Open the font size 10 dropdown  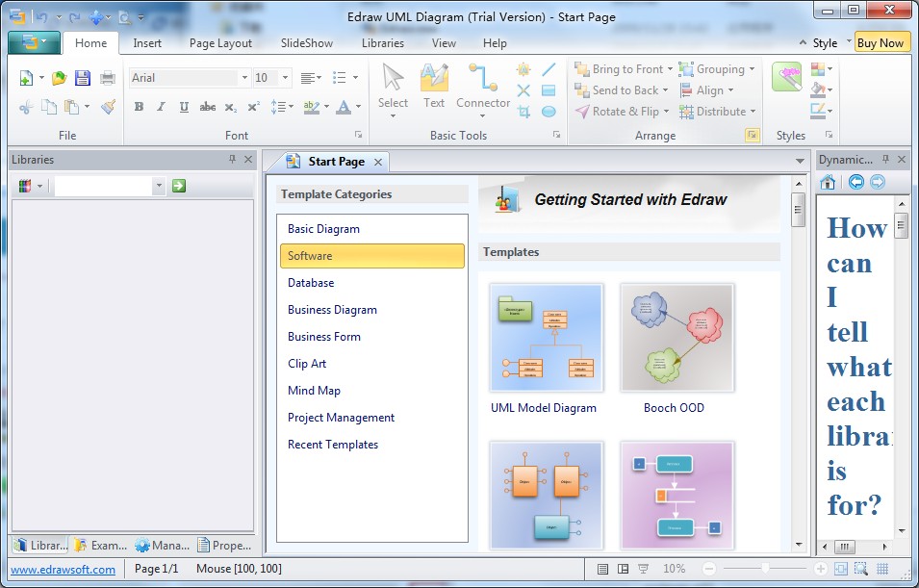[x=286, y=77]
